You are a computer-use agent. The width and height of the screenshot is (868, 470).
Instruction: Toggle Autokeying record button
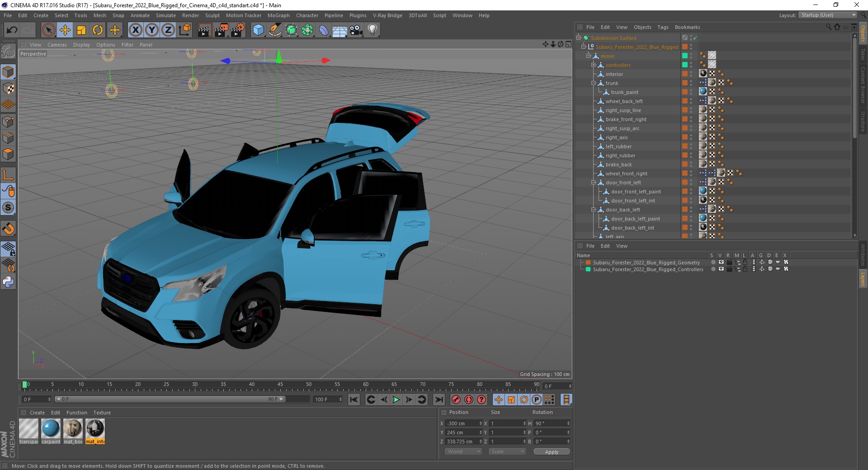click(x=469, y=399)
